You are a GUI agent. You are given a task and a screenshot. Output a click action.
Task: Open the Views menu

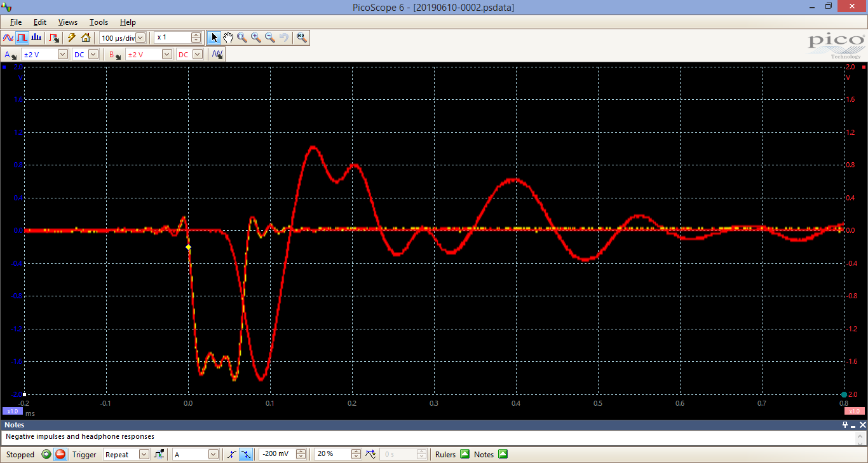tap(68, 22)
